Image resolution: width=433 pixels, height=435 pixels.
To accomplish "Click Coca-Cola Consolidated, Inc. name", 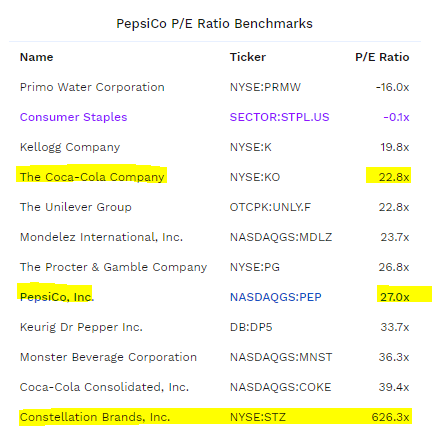I will click(x=104, y=387).
